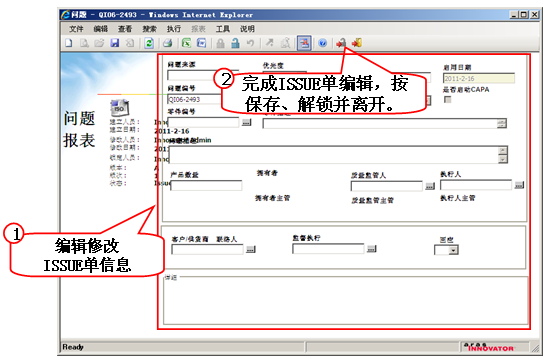Open the 工具 menu
Viewport: 557px width, 361px height.
click(223, 29)
